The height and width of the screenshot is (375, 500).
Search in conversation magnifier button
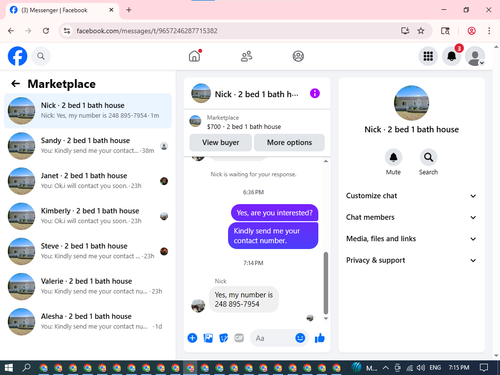tap(428, 157)
